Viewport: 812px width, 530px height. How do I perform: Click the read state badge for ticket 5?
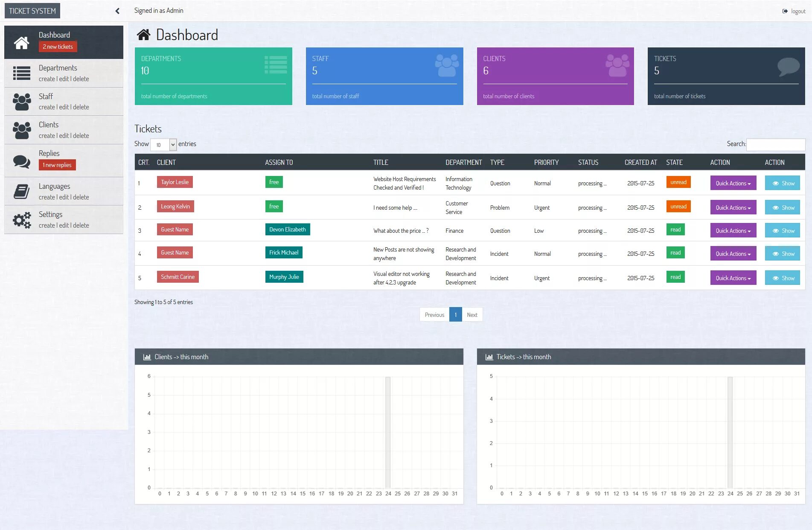[675, 277]
